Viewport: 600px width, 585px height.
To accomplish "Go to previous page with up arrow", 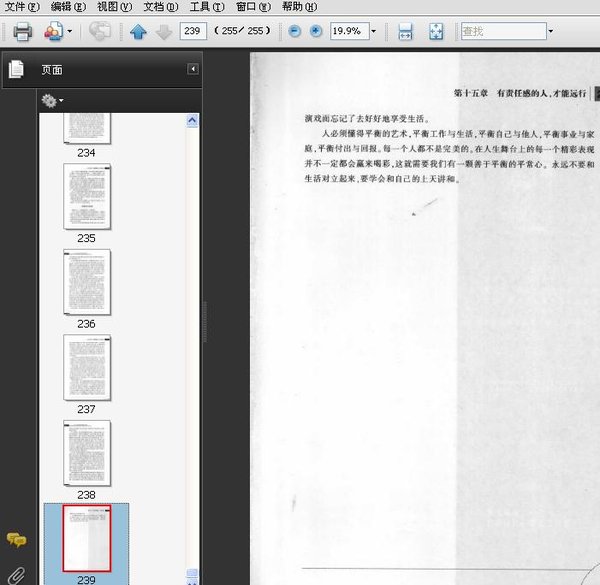I will 138,31.
